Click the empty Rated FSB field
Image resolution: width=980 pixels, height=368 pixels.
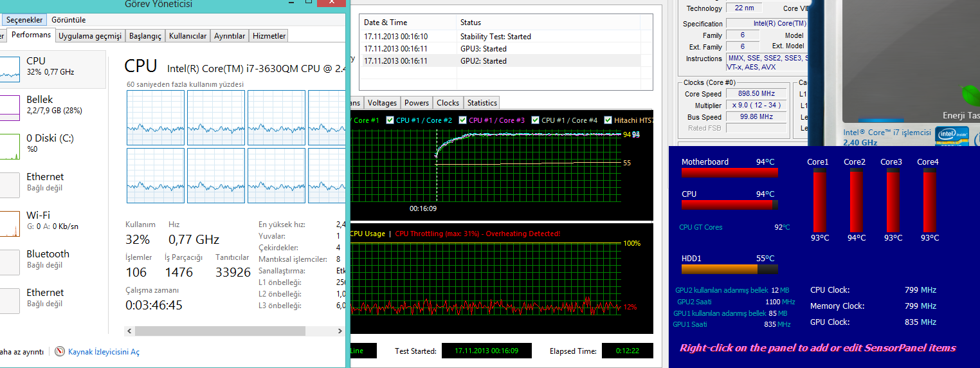pos(758,128)
